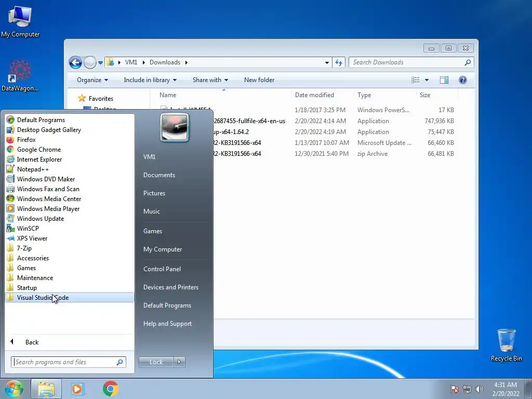
Task: Open Pictures from the Start menu
Action: pos(154,193)
